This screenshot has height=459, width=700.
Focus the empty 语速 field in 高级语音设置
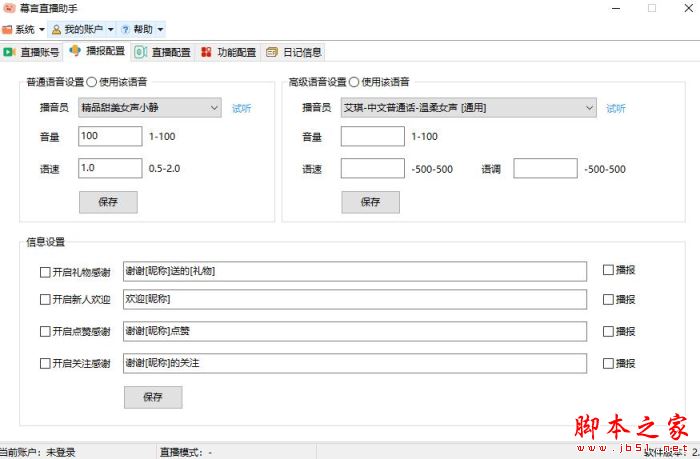373,168
